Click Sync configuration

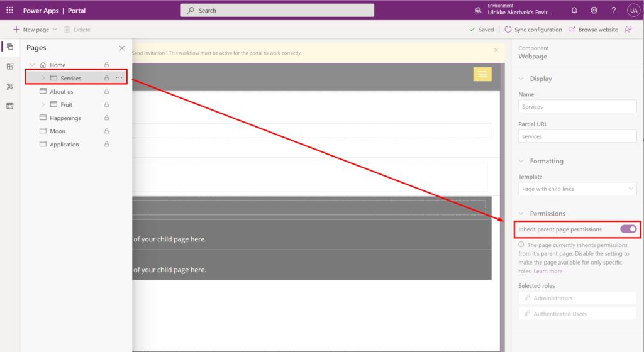(x=533, y=30)
